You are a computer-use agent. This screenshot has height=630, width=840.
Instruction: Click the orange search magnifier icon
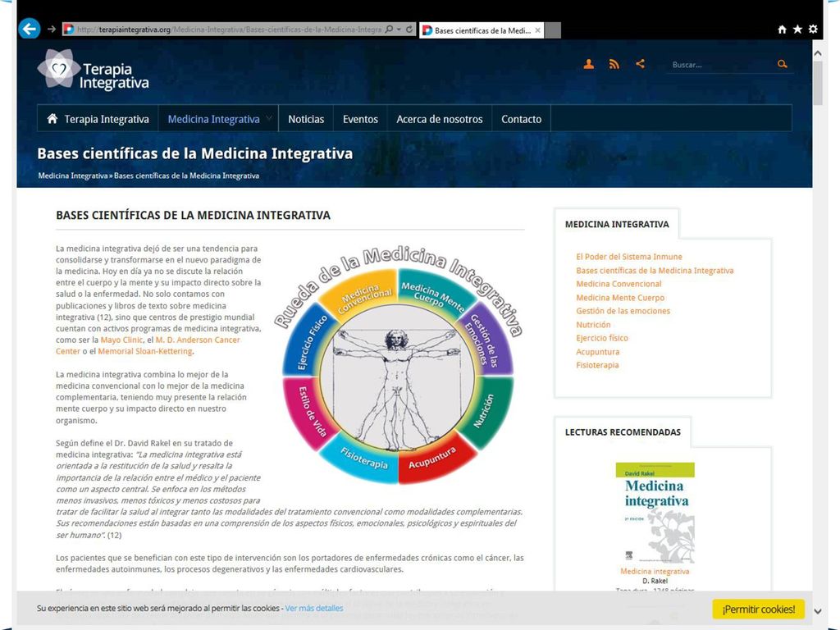tap(782, 64)
